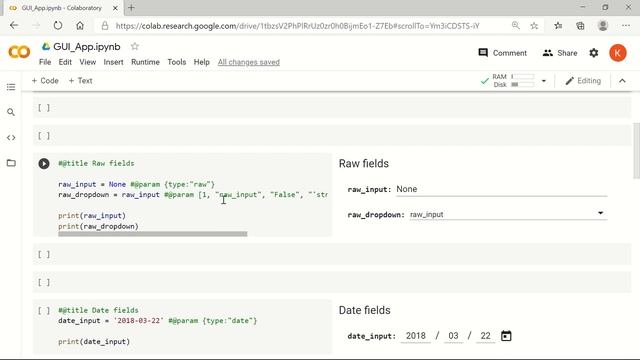Image resolution: width=640 pixels, height=360 pixels.
Task: Add a new Text cell
Action: pos(80,81)
